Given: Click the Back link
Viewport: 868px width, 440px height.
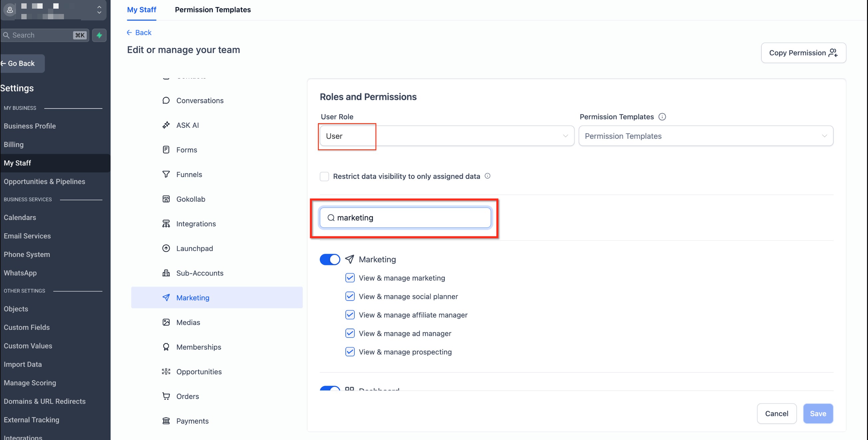Looking at the screenshot, I should (139, 32).
